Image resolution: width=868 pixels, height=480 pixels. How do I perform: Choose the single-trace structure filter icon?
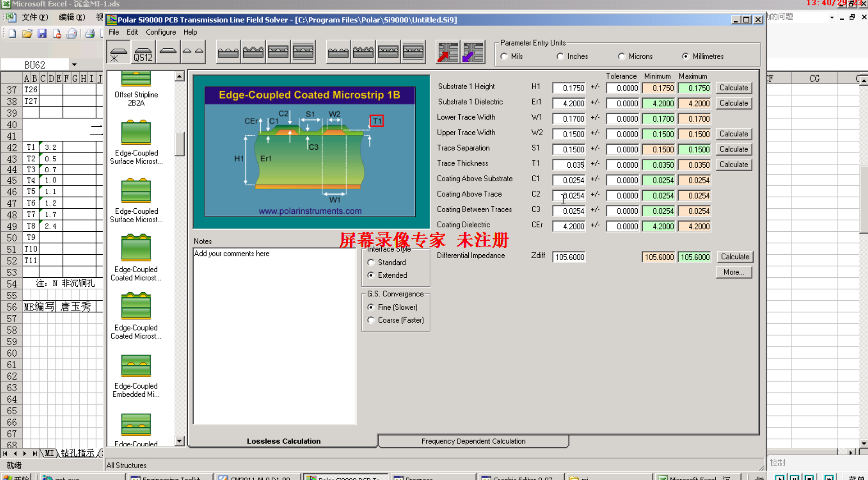click(x=168, y=52)
